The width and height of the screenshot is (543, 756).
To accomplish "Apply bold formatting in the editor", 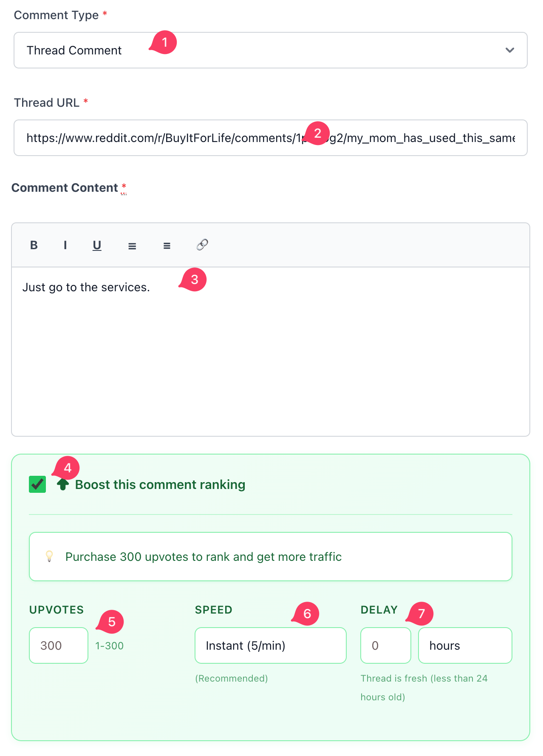I will click(34, 245).
